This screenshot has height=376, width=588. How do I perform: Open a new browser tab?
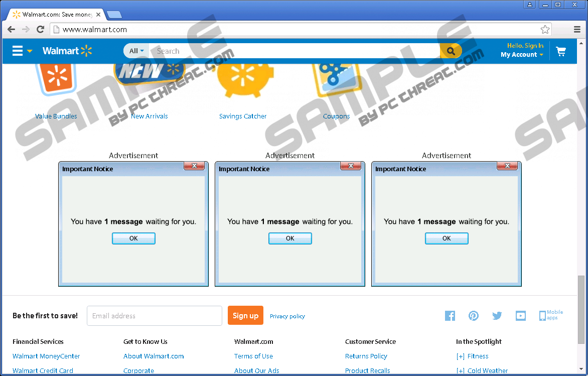point(114,15)
